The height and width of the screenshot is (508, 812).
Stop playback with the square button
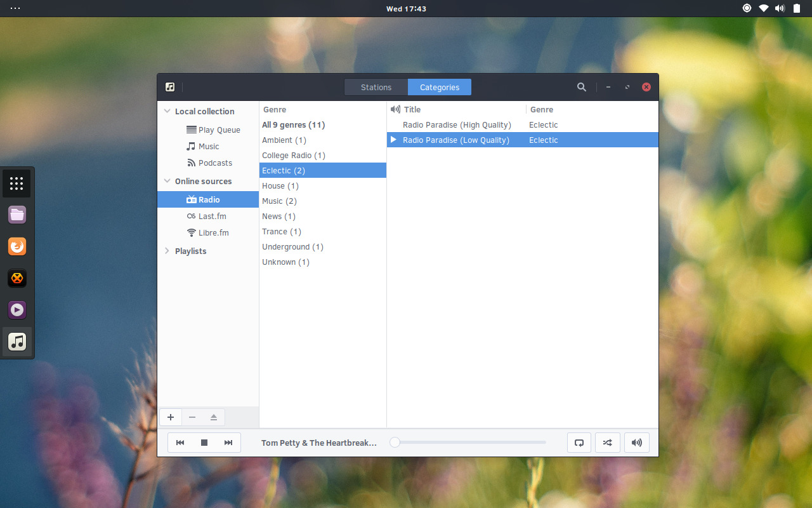[204, 443]
